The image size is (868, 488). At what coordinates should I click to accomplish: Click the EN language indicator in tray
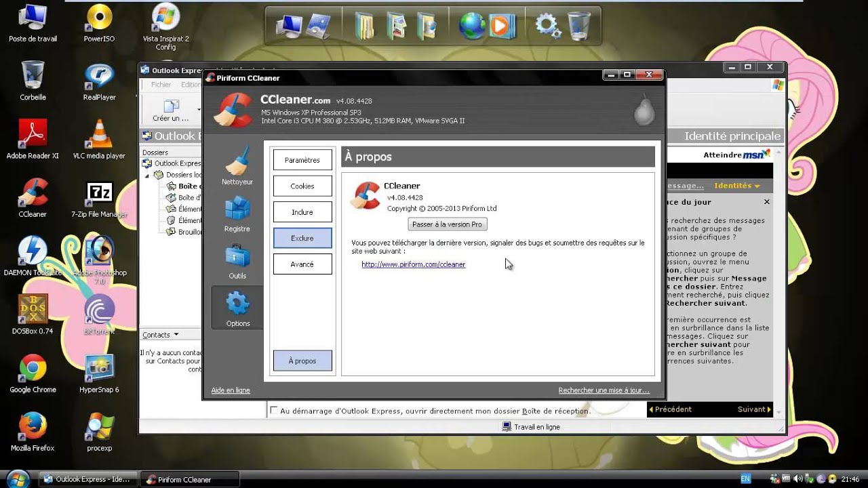pyautogui.click(x=746, y=479)
